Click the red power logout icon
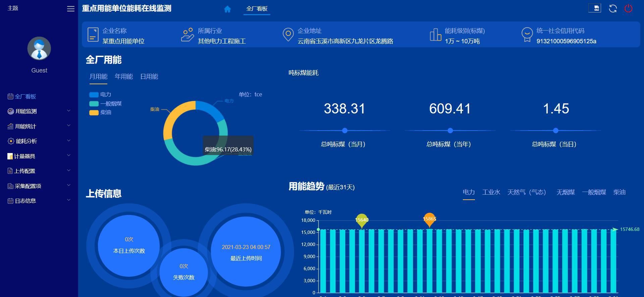This screenshot has width=644, height=297. (x=628, y=8)
